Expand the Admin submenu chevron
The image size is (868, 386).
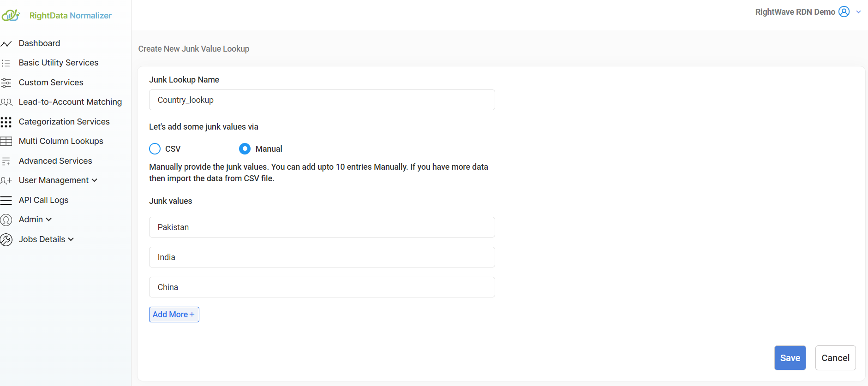tap(49, 220)
